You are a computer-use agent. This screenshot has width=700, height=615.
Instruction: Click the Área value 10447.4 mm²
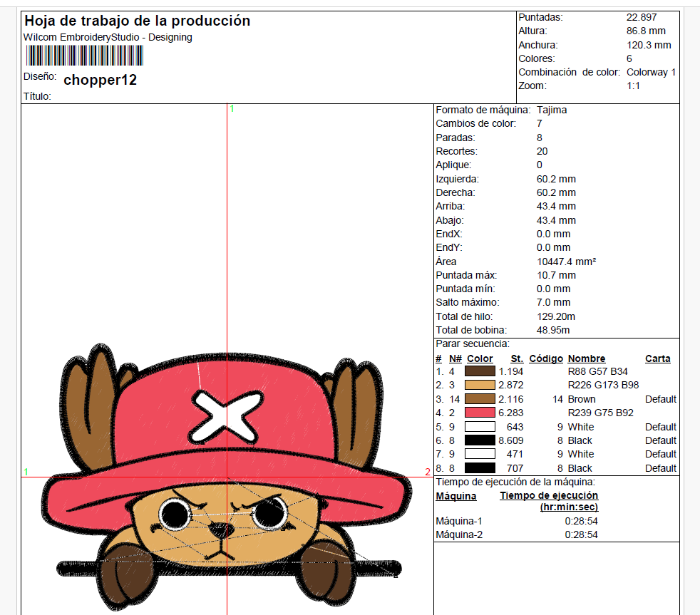[566, 262]
